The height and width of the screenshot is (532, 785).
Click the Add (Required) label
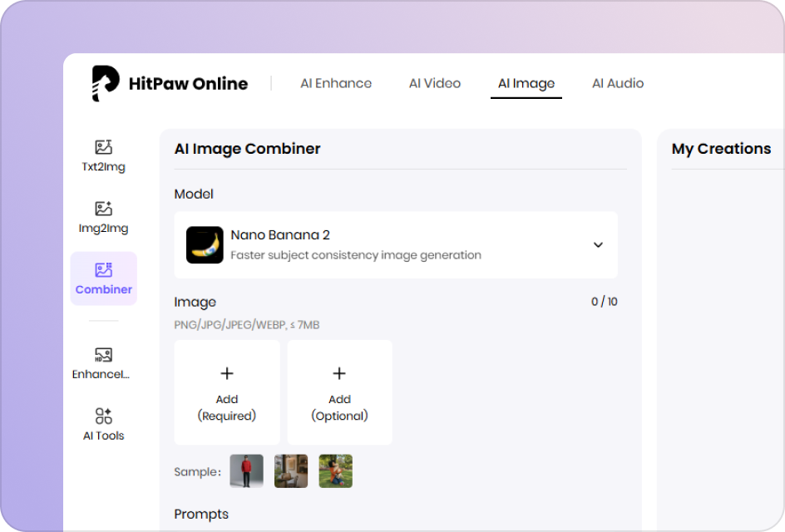(227, 407)
